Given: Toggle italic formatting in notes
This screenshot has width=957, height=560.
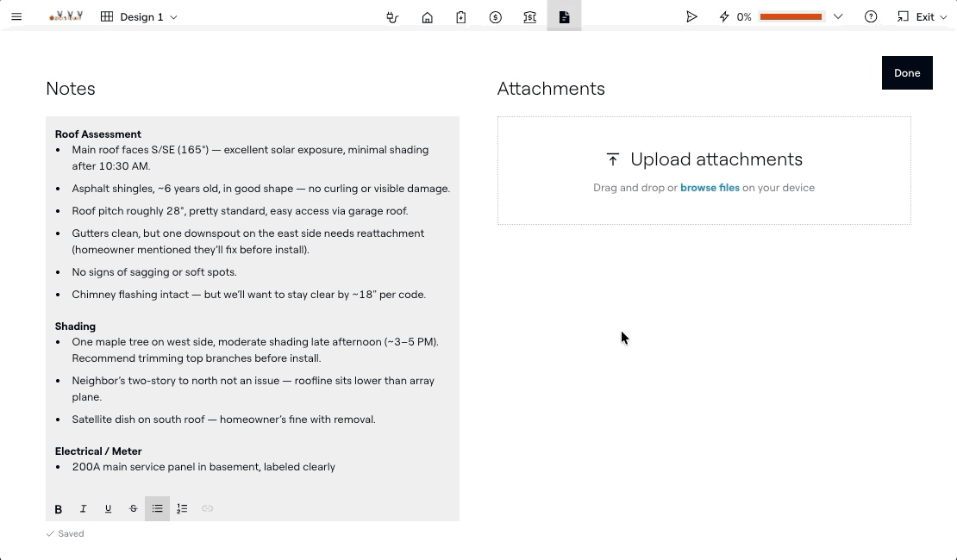Looking at the screenshot, I should (x=84, y=509).
